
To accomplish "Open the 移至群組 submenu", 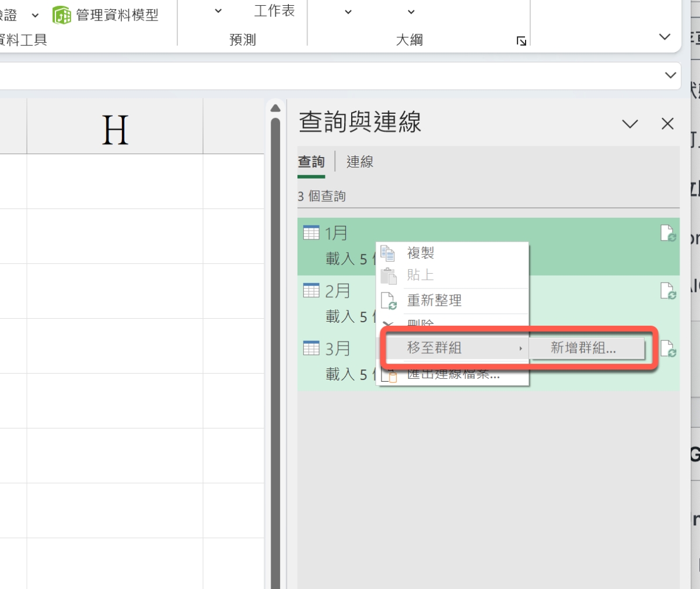I will (x=454, y=348).
